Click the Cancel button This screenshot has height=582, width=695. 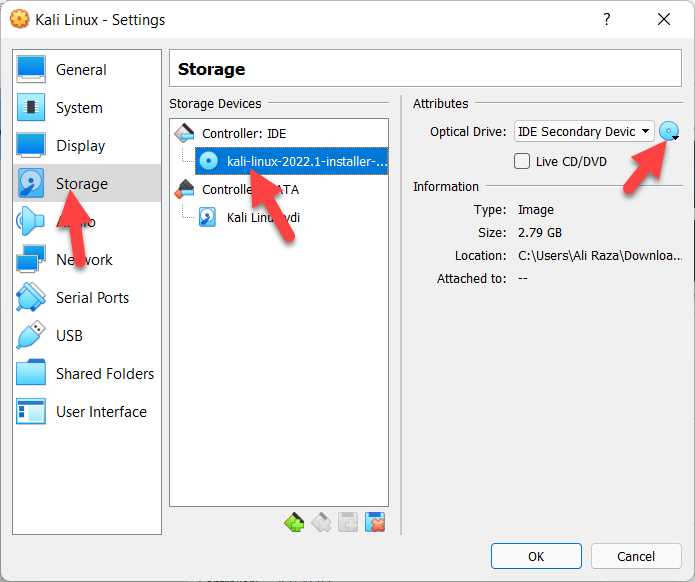click(x=636, y=556)
